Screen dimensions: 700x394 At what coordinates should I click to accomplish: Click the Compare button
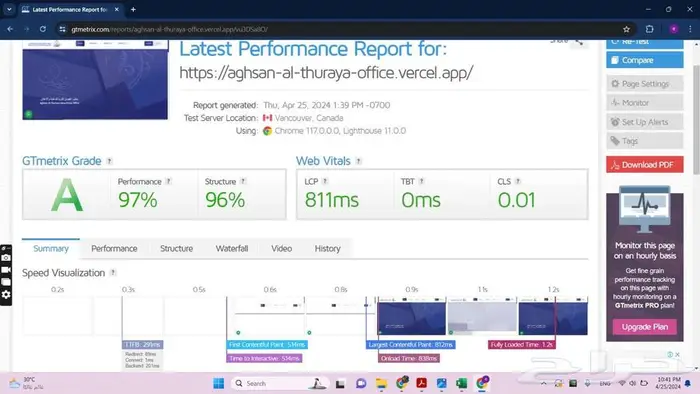[645, 60]
